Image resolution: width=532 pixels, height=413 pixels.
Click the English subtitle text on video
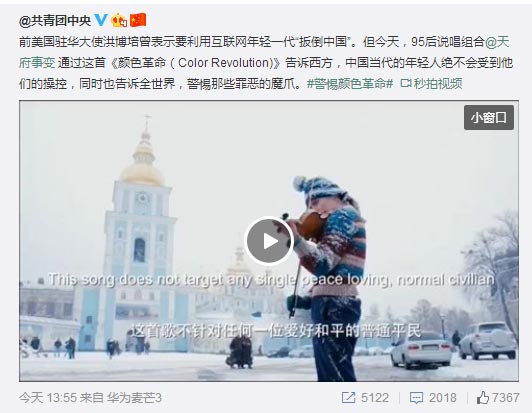[x=271, y=280]
